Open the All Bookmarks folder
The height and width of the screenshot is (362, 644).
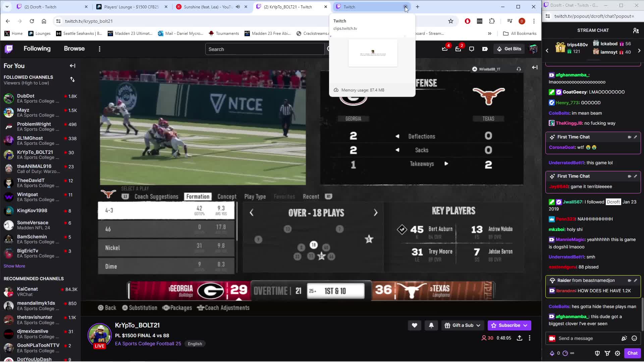tap(520, 34)
